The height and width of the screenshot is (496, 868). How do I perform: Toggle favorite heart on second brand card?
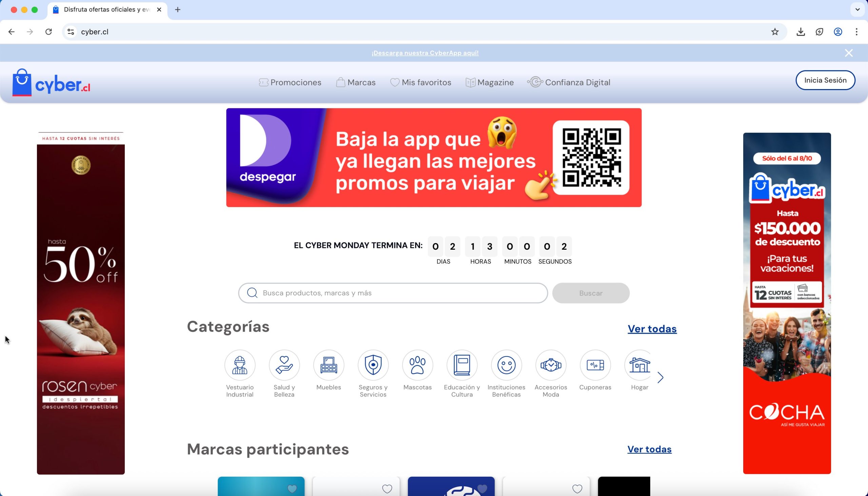pyautogui.click(x=387, y=489)
